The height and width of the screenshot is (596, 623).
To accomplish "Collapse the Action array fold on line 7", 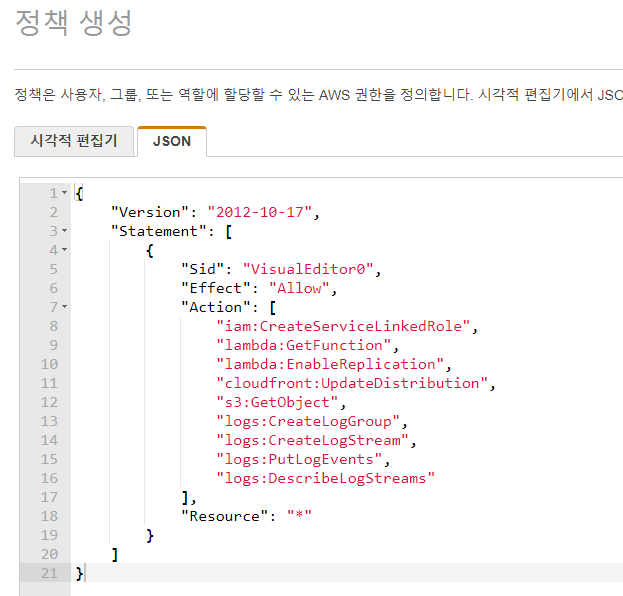I will tap(65, 307).
